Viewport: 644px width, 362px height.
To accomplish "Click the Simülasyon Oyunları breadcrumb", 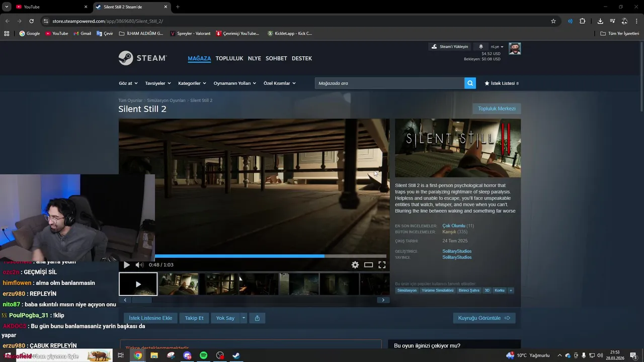I will click(x=166, y=101).
